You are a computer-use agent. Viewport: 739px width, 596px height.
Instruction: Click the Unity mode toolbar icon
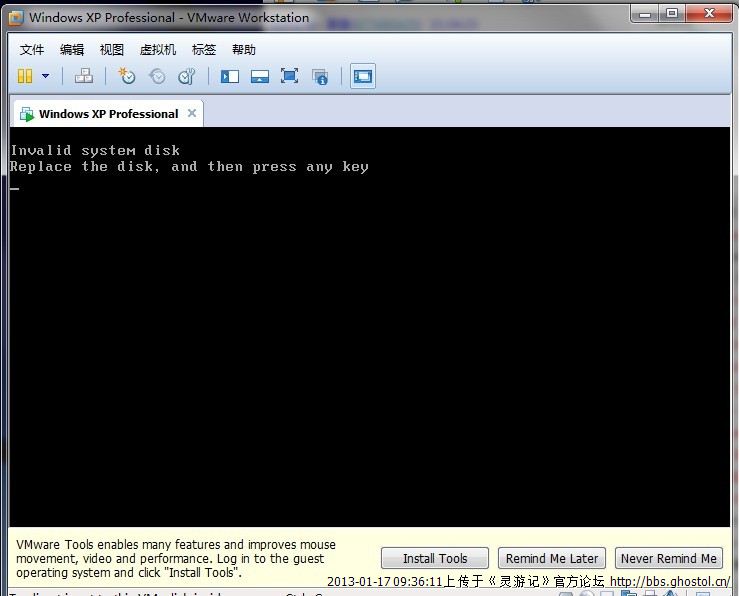pos(320,76)
